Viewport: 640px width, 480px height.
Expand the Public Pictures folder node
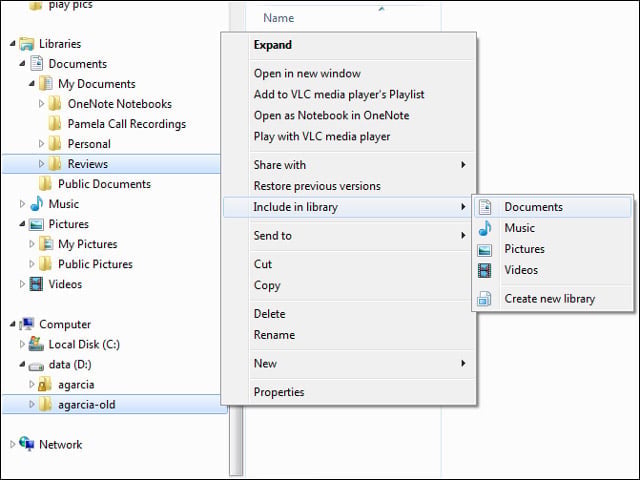coord(32,264)
